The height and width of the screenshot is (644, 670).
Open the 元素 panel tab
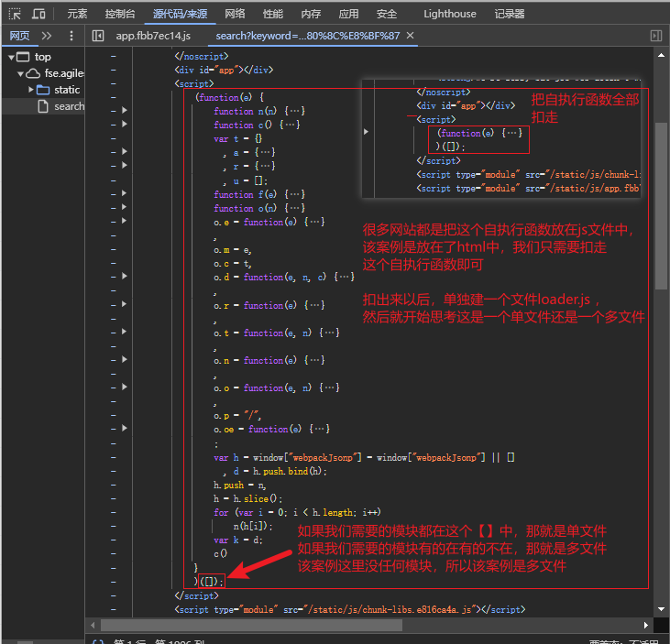point(77,14)
